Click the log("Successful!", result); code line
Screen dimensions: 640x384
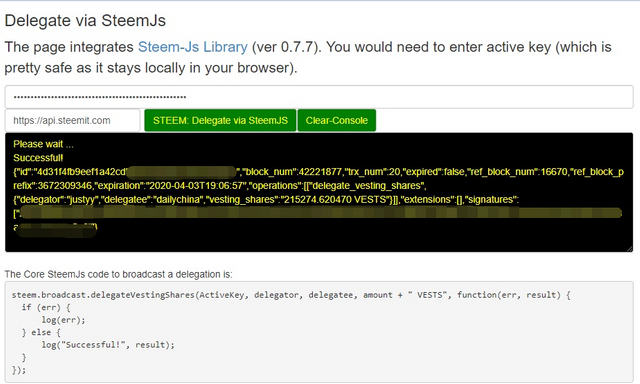point(108,345)
